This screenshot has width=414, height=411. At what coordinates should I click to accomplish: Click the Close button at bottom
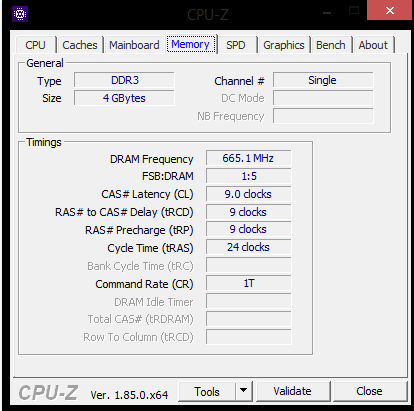pos(369,391)
